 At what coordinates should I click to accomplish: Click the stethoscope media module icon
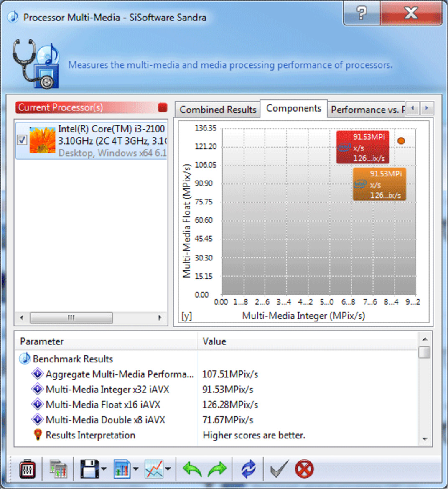pos(36,64)
